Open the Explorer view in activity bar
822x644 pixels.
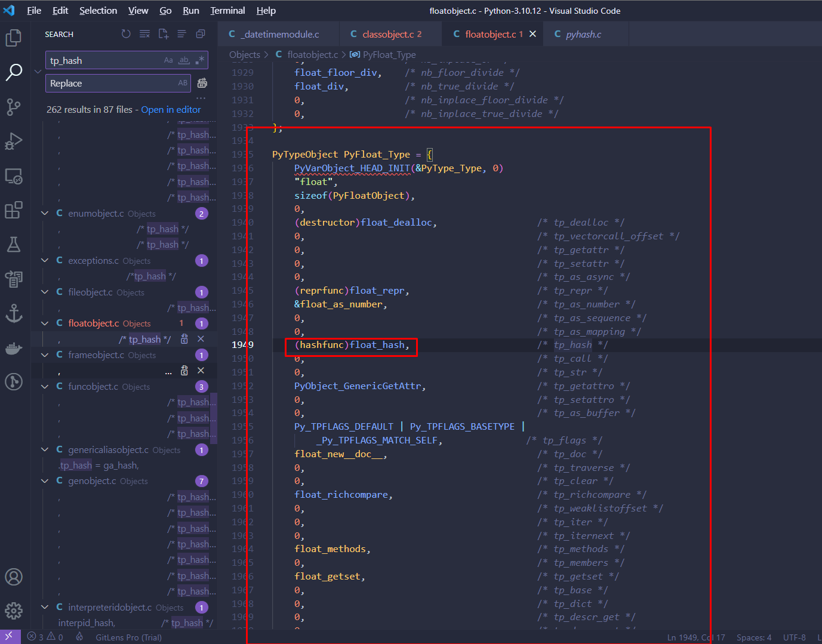tap(13, 38)
